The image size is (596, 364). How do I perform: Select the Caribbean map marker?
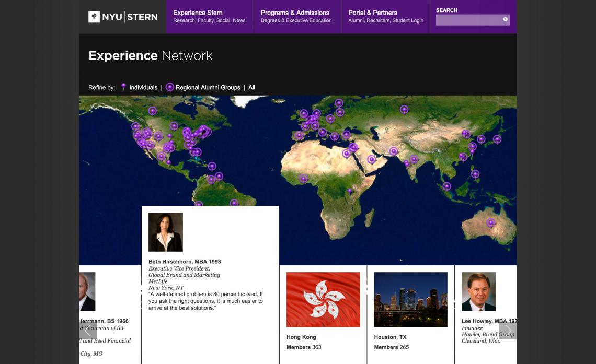point(212,166)
